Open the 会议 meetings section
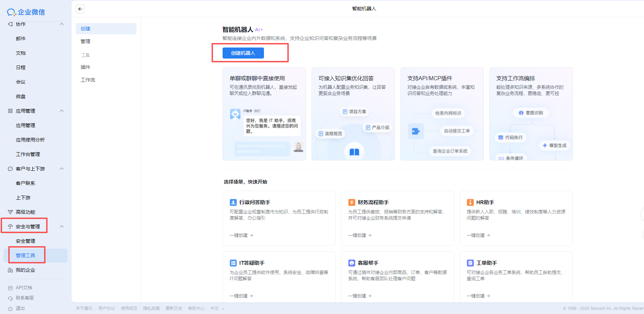Viewport: 644px width, 314px height. 21,82
